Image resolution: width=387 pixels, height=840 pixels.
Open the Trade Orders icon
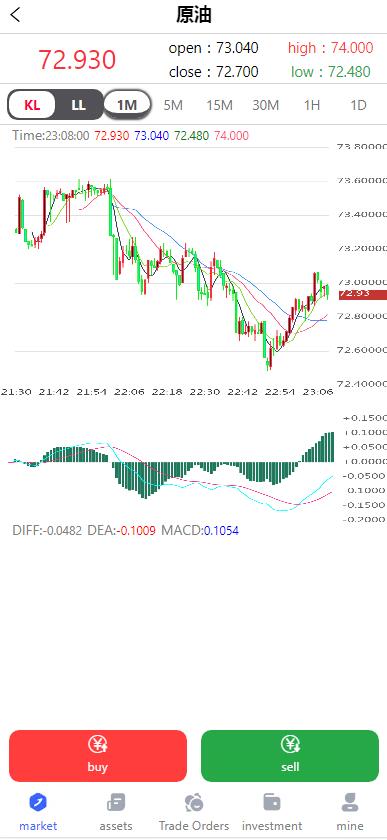click(194, 802)
